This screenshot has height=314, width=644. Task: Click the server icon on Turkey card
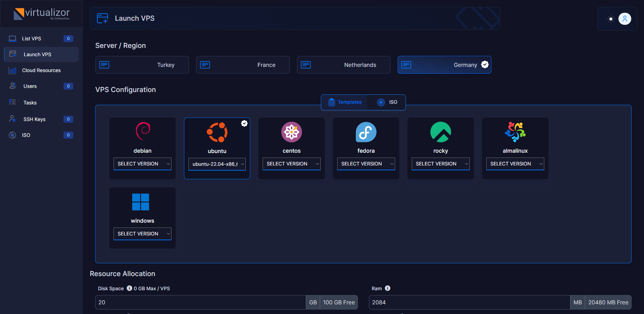coord(104,65)
